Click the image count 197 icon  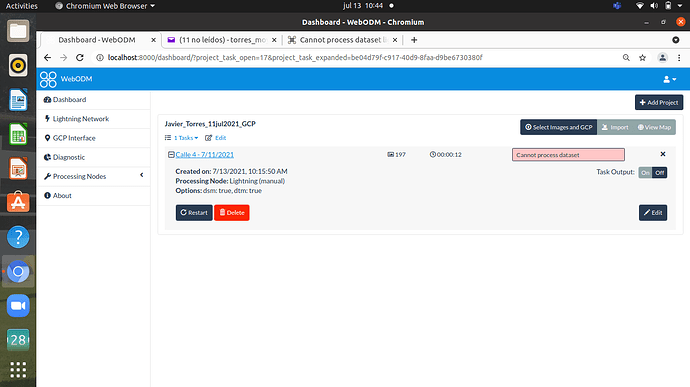390,155
